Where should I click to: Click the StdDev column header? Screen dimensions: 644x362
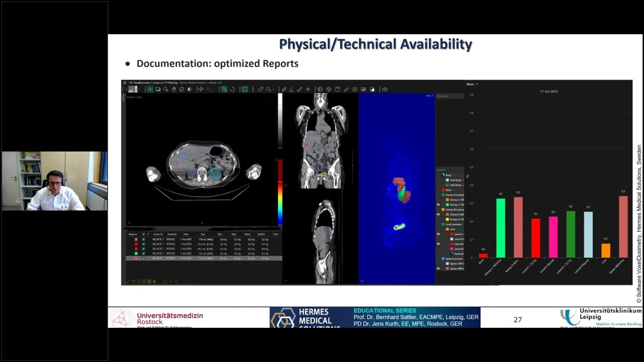pos(261,234)
